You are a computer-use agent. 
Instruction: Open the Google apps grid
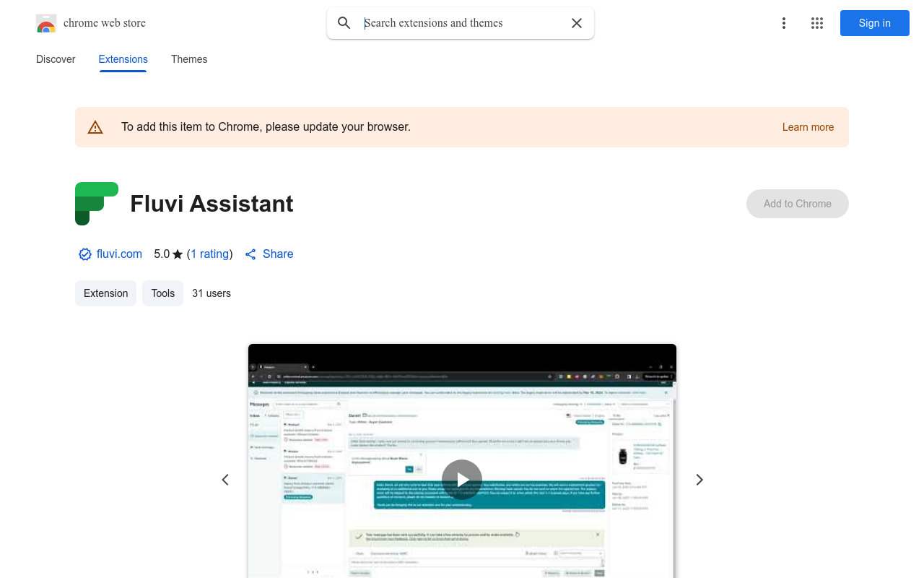(817, 23)
